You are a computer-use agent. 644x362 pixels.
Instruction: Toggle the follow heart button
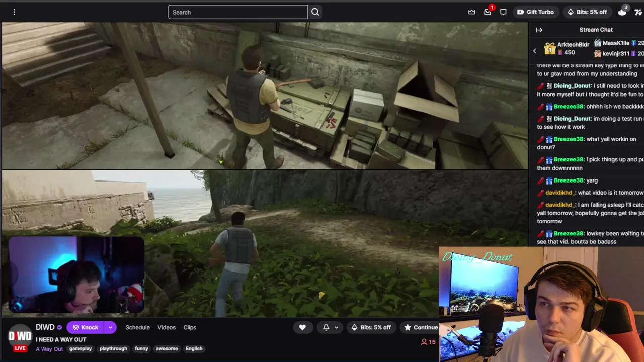coord(302,327)
